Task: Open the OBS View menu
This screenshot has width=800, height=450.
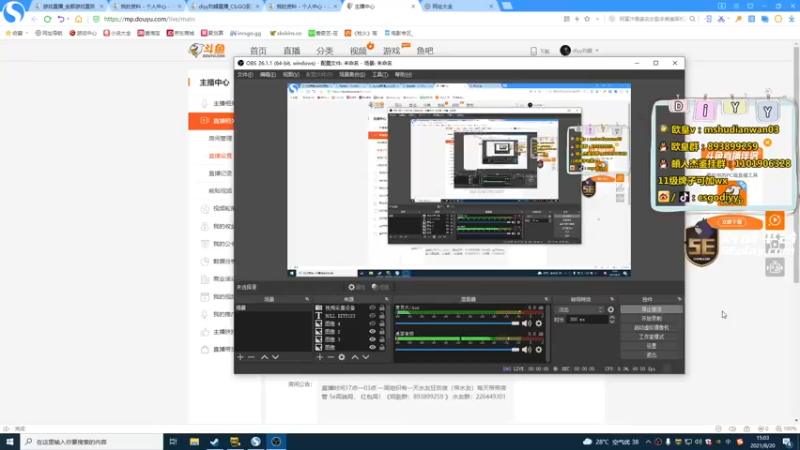Action: point(291,74)
